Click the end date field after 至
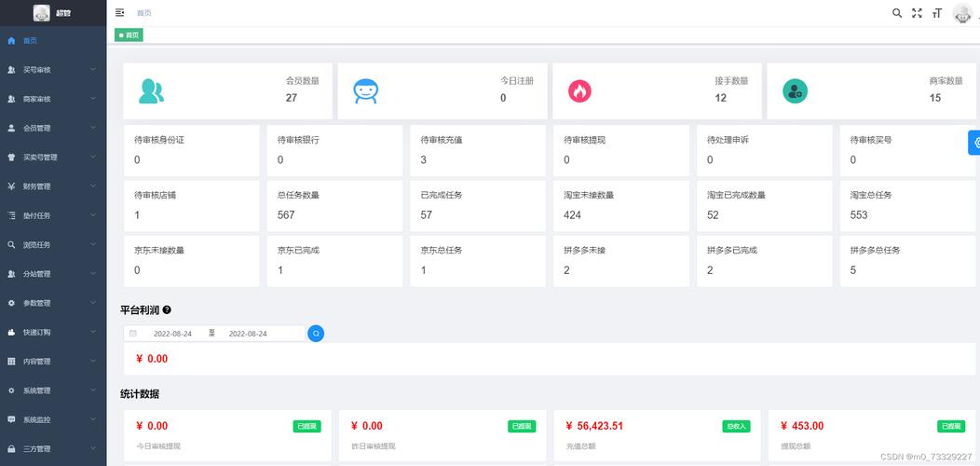Viewport: 980px width, 466px height. (248, 334)
